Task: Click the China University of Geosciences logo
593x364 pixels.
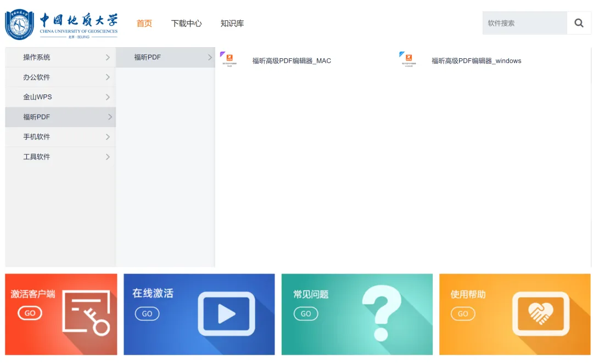Action: click(x=61, y=24)
